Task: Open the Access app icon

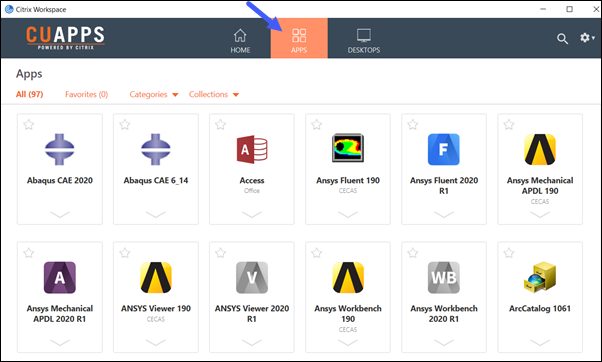Action: [x=252, y=149]
